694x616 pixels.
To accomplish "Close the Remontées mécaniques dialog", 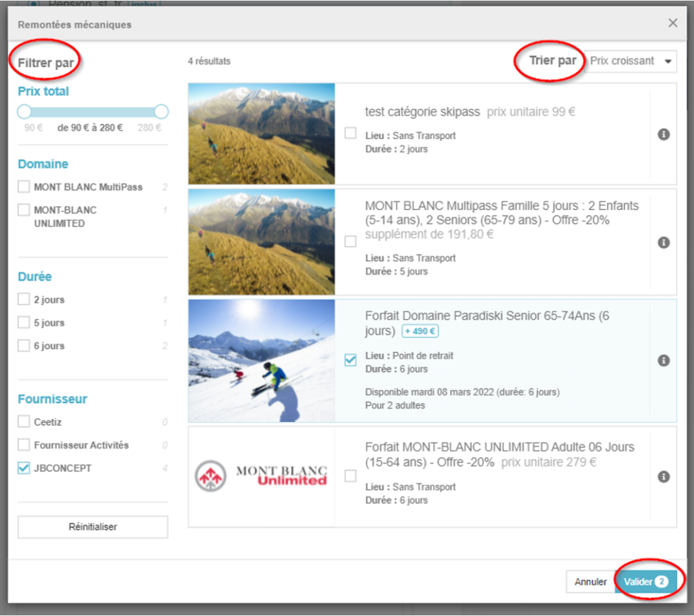I will click(x=672, y=24).
